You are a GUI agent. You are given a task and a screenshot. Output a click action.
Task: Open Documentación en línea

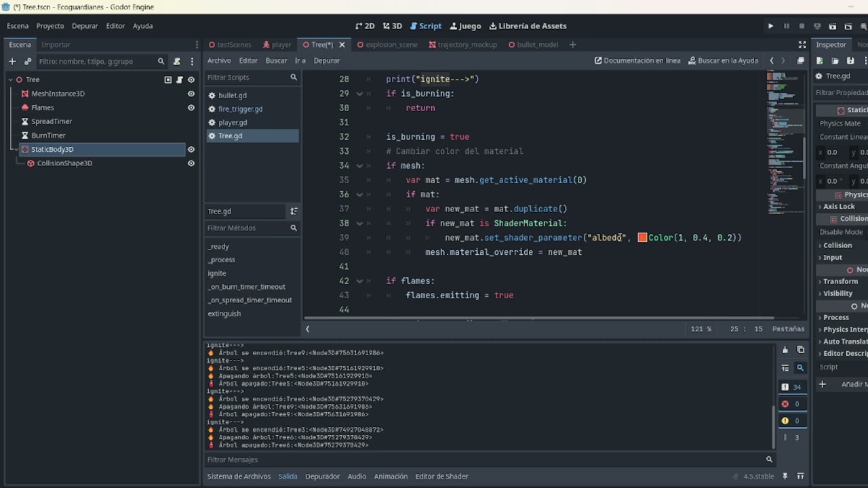(637, 60)
